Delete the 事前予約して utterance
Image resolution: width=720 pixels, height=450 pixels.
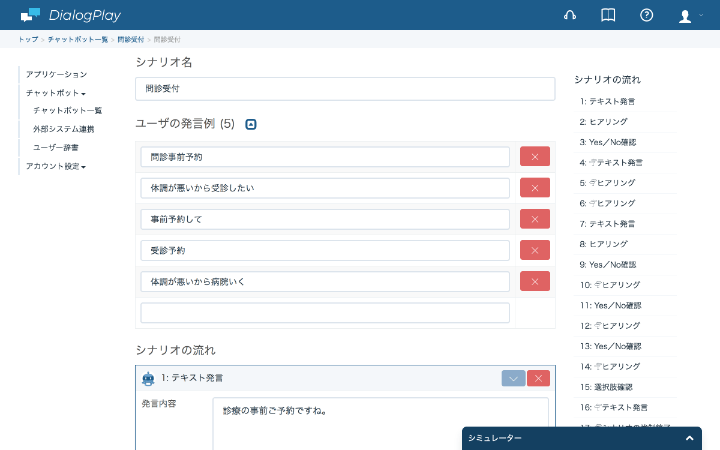pyautogui.click(x=534, y=219)
